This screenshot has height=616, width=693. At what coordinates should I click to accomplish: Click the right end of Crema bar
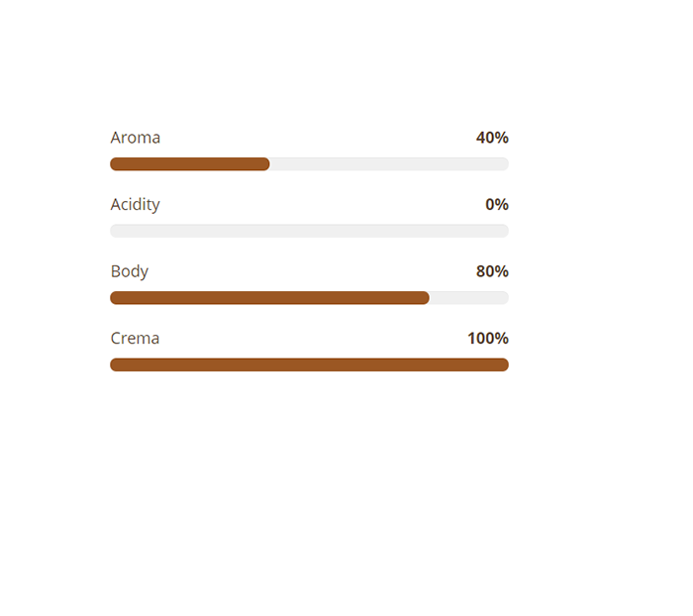click(x=504, y=364)
